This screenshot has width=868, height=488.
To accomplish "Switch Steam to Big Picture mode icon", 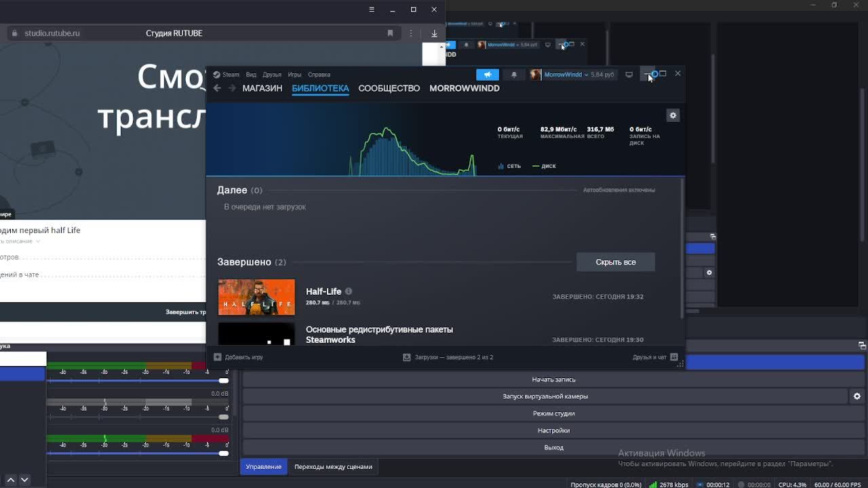I will point(629,75).
